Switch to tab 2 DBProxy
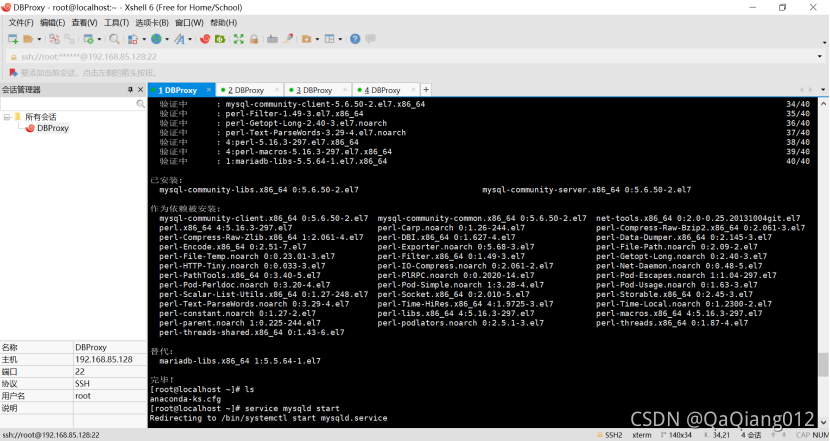The height and width of the screenshot is (441, 830). coord(246,91)
